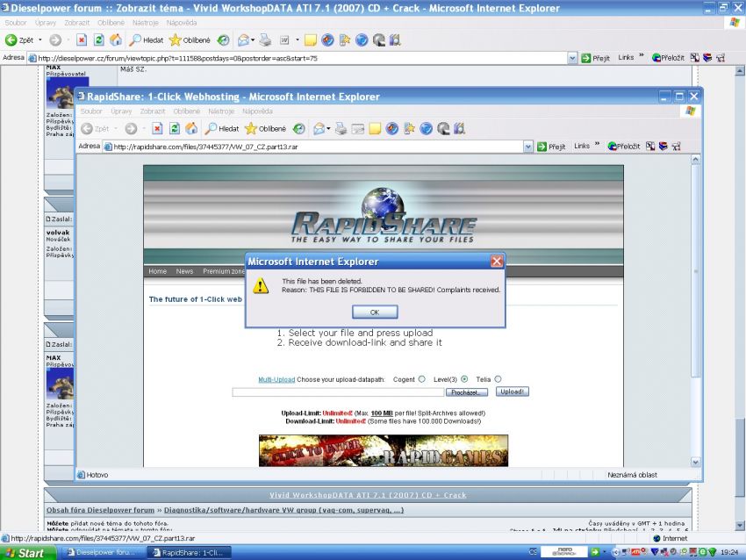This screenshot has width=746, height=560.
Task: Click Home tab on RapidShare page
Action: point(157,271)
